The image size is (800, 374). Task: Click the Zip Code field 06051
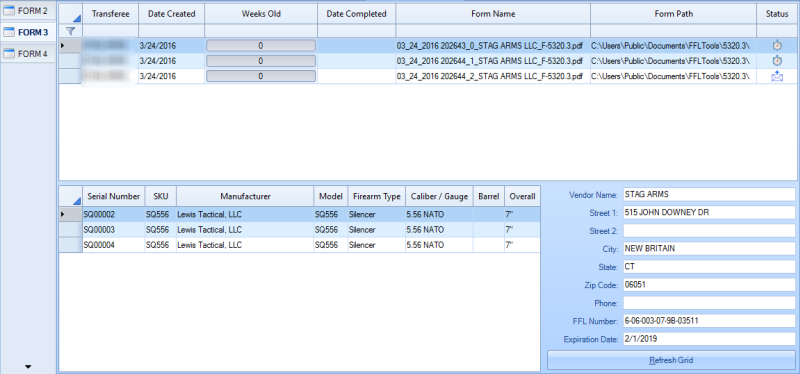coord(709,285)
